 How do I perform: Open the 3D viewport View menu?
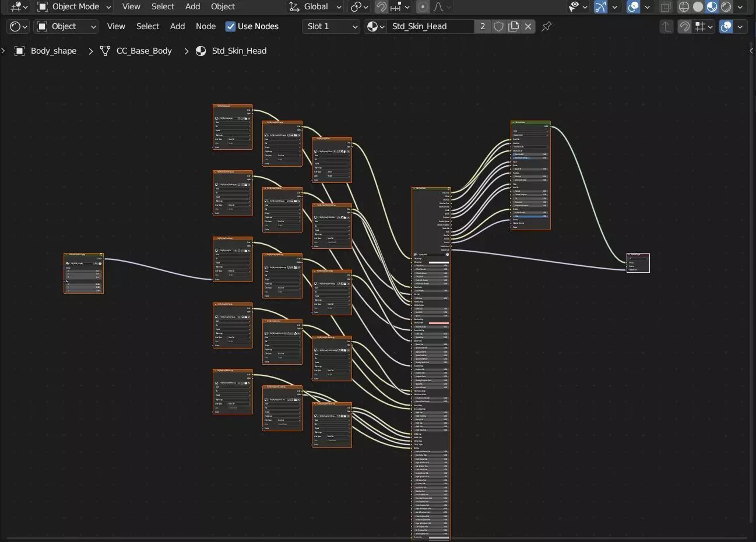tap(131, 6)
